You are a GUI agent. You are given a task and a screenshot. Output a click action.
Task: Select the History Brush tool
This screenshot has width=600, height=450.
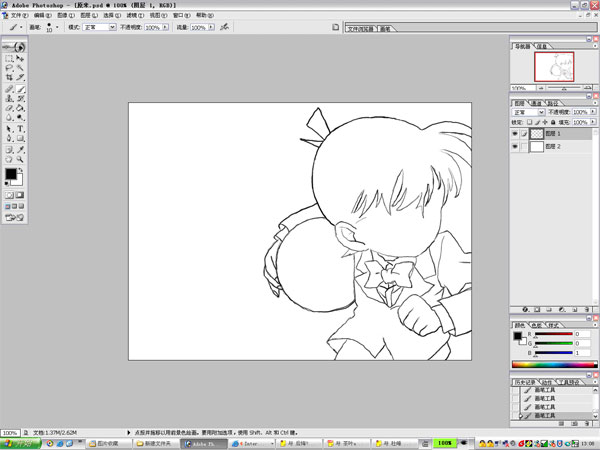point(20,98)
